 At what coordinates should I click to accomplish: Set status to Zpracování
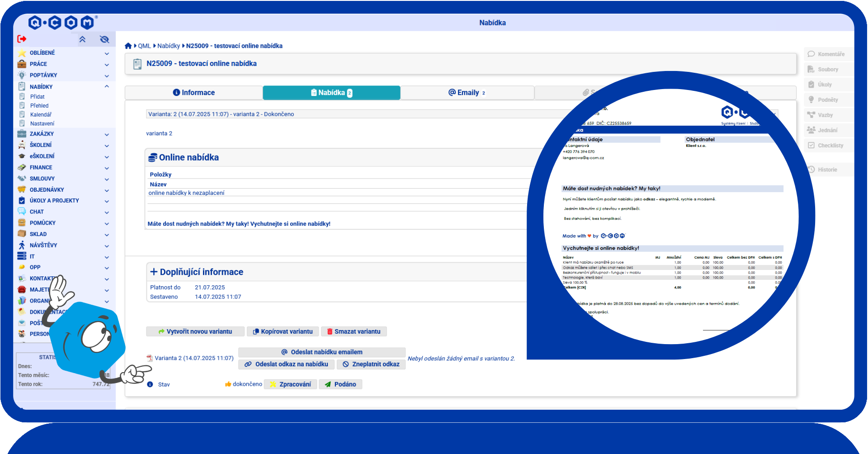click(x=291, y=384)
